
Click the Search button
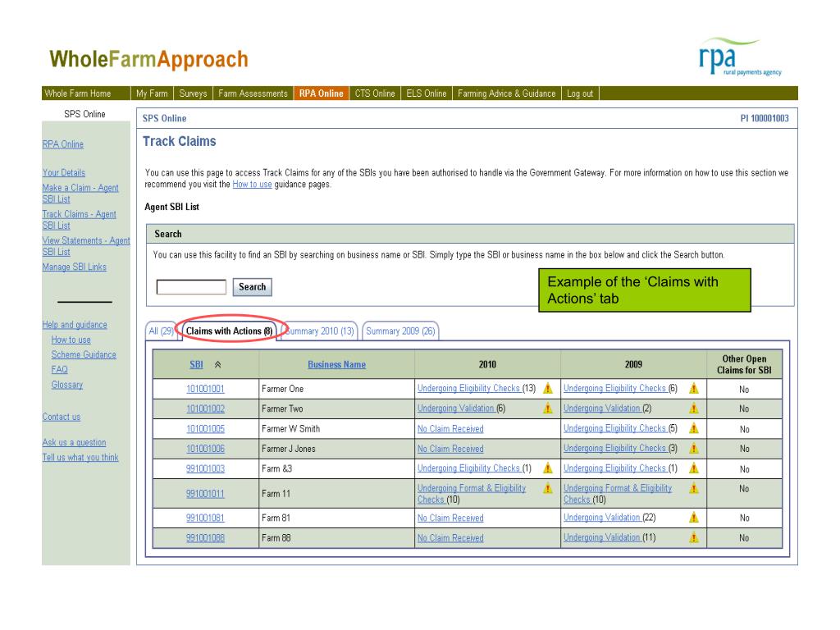click(253, 286)
